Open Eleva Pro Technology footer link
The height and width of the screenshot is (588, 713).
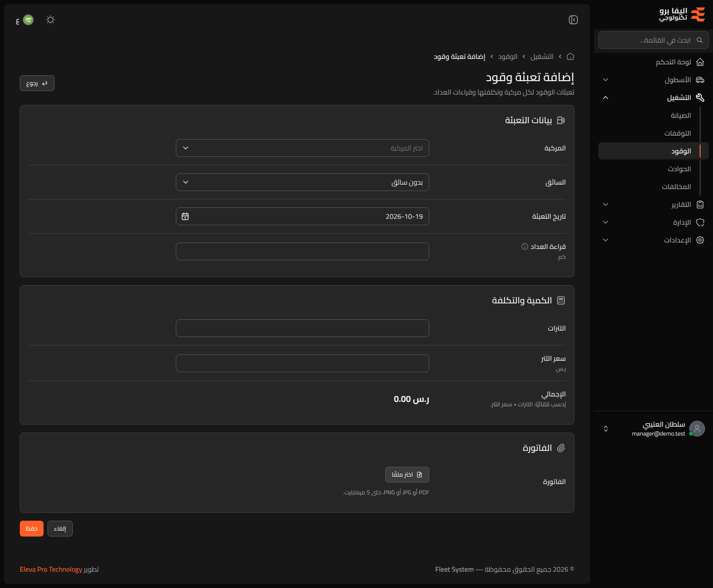(x=51, y=570)
